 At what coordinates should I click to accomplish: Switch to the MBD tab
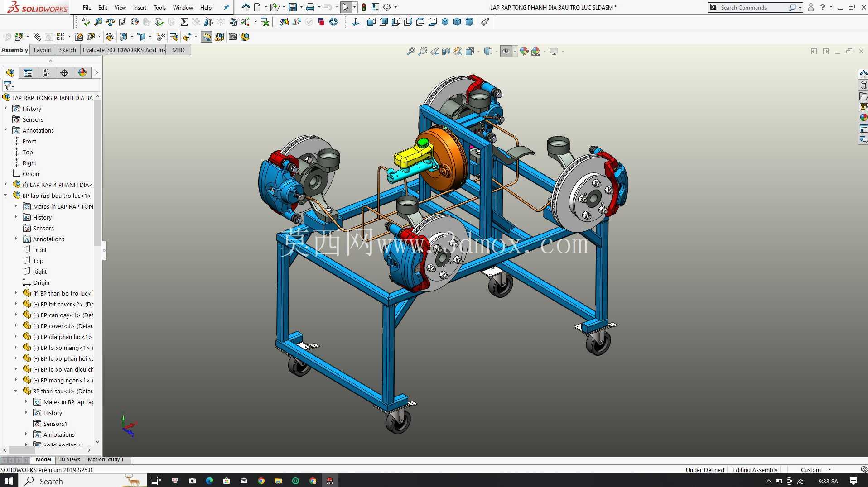point(178,50)
